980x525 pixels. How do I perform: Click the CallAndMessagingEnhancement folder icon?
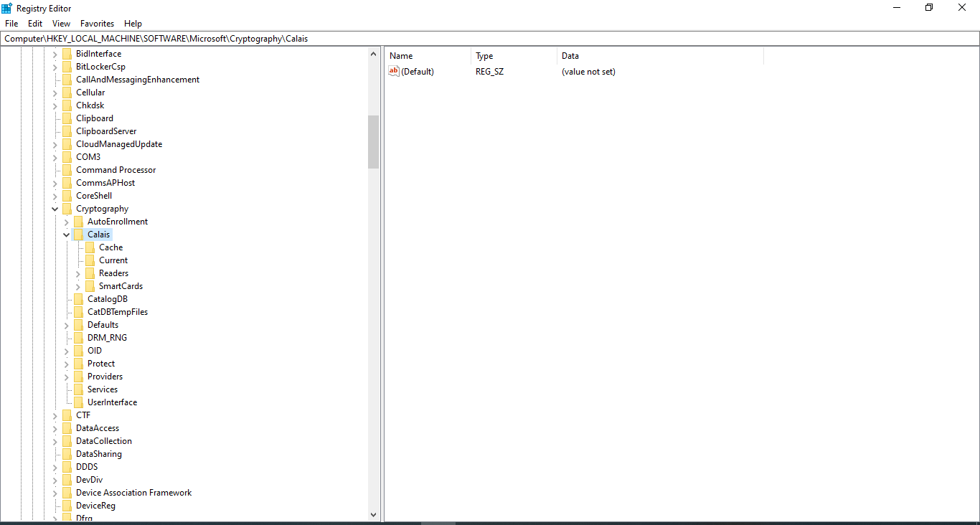coord(67,80)
